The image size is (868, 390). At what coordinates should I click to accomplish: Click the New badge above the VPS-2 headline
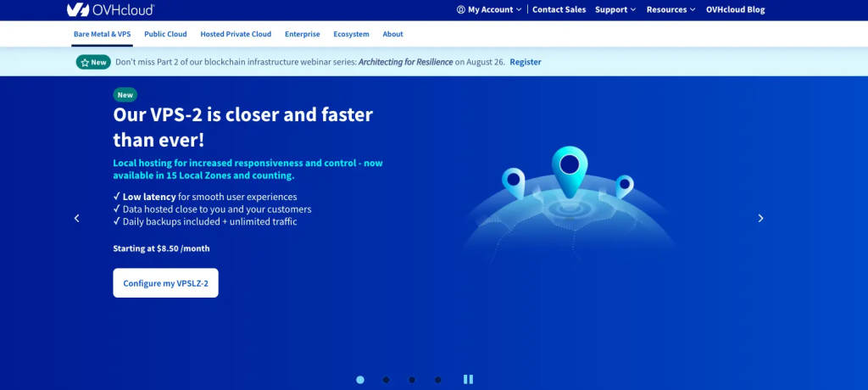125,95
